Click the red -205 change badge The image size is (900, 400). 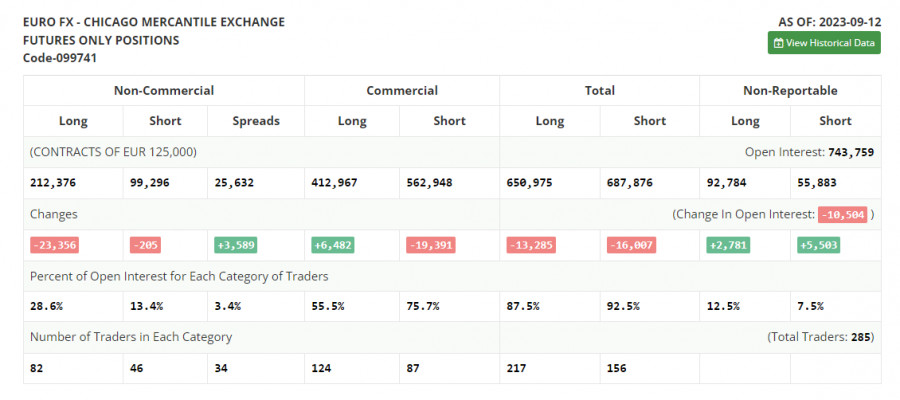pyautogui.click(x=145, y=245)
